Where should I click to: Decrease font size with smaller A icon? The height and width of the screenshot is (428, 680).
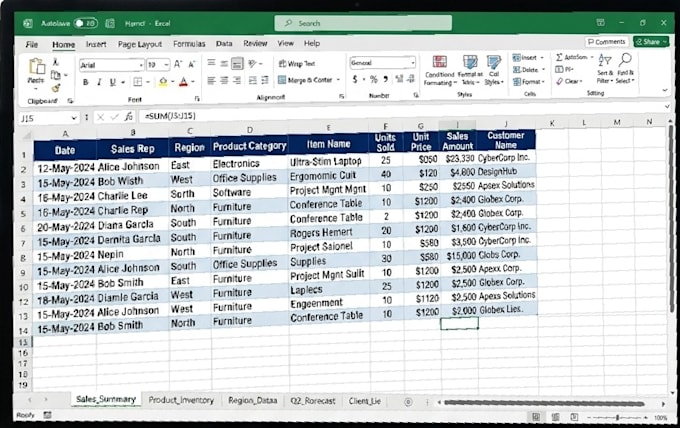pyautogui.click(x=192, y=65)
